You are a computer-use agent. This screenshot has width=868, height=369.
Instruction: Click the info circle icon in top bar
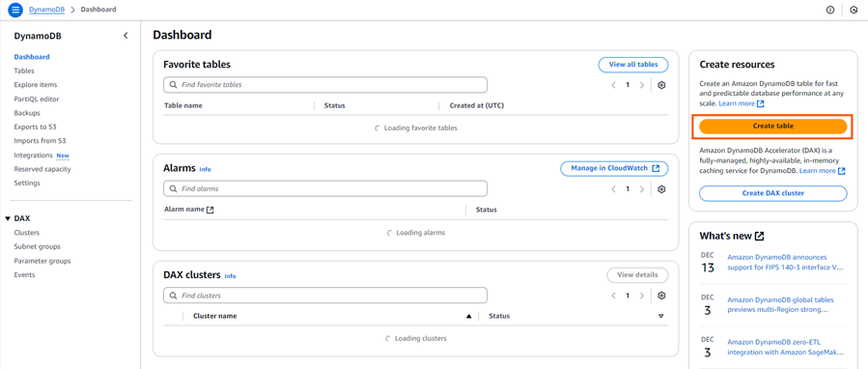click(829, 10)
